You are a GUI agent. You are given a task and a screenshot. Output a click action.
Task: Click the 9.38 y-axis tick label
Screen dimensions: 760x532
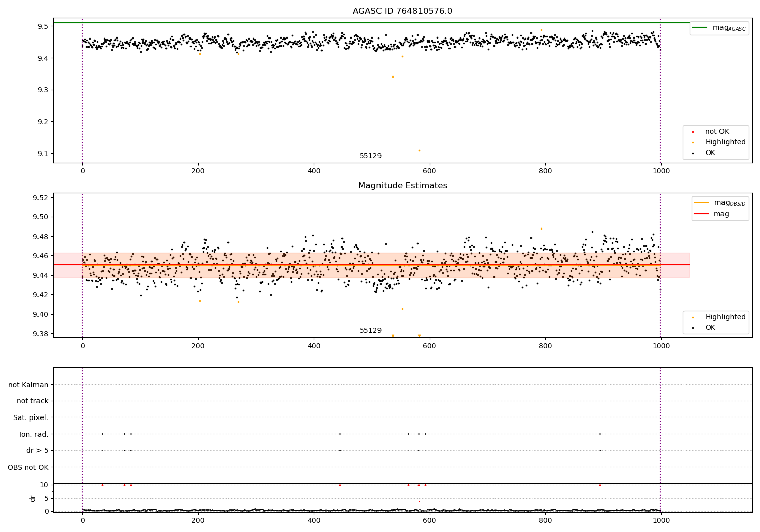(41, 334)
